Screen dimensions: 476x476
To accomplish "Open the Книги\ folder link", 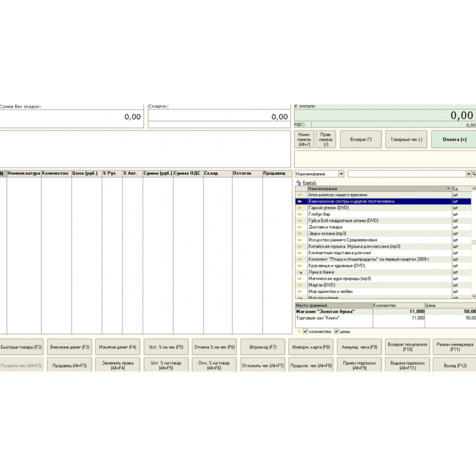I will tap(309, 183).
